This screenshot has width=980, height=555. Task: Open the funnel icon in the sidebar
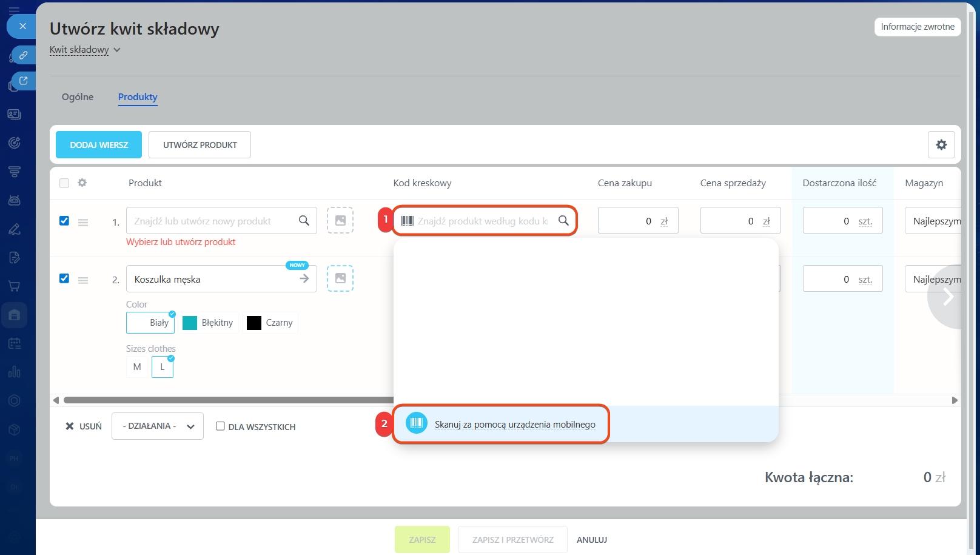click(x=15, y=172)
